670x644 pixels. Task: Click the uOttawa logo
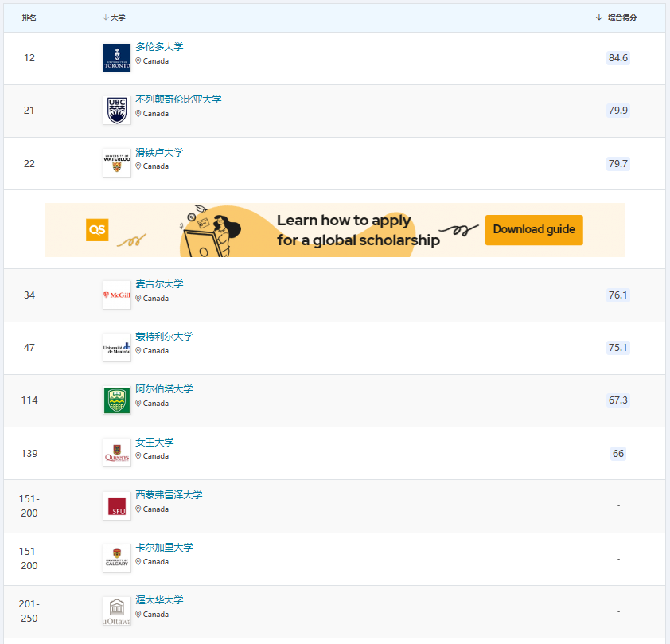tap(117, 611)
